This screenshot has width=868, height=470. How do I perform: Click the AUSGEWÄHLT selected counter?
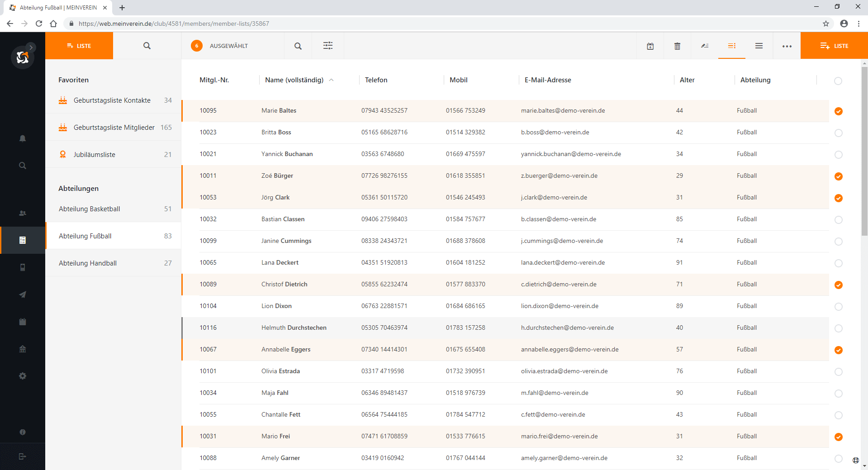click(x=220, y=46)
